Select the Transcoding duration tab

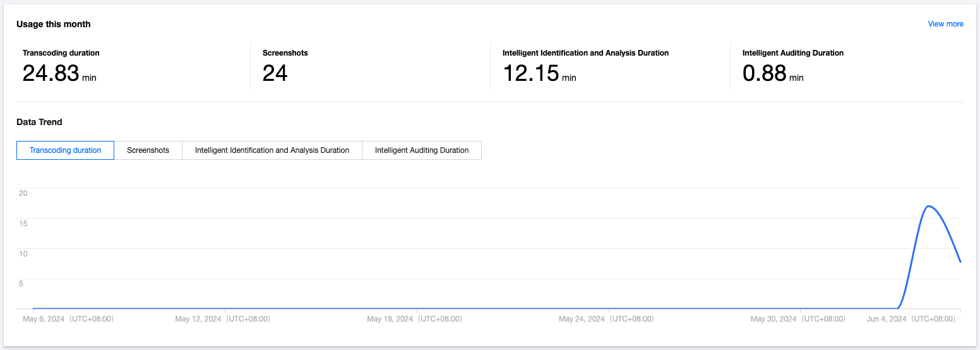(65, 150)
